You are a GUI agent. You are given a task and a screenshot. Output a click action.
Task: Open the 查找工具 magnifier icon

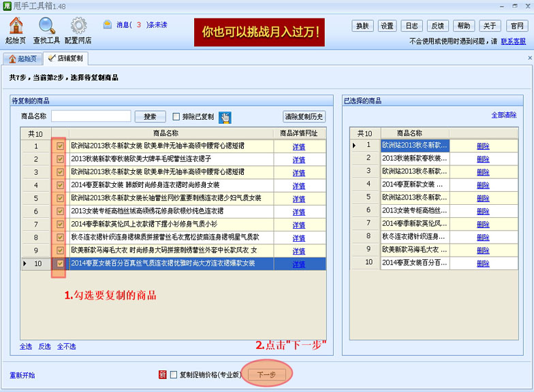46,26
